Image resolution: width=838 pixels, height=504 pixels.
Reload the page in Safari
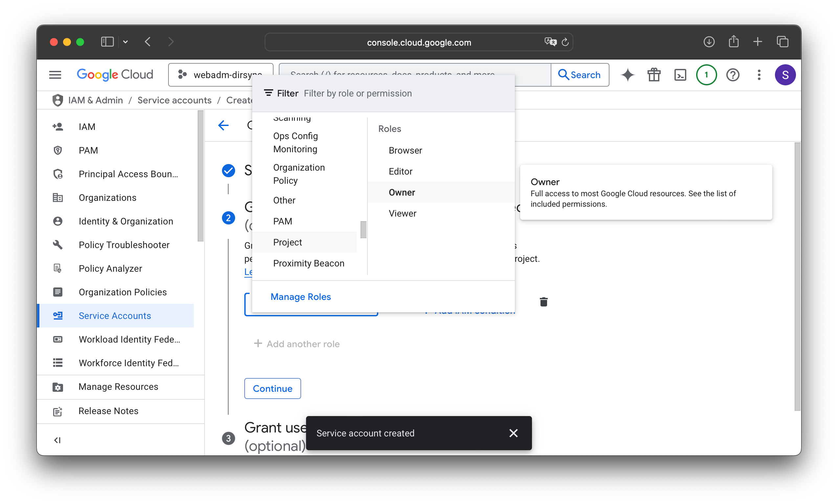point(565,42)
